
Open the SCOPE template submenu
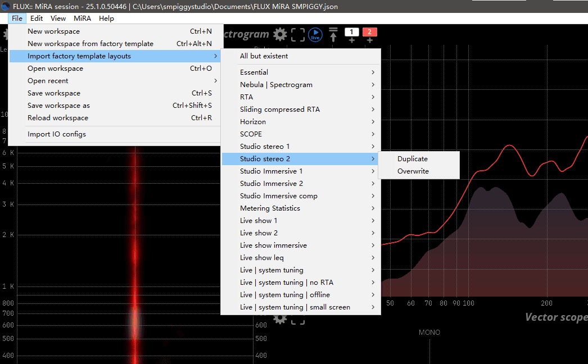(x=301, y=134)
